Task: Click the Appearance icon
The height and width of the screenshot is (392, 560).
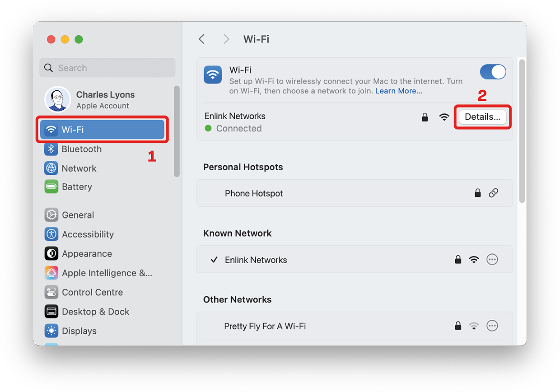Action: tap(51, 253)
